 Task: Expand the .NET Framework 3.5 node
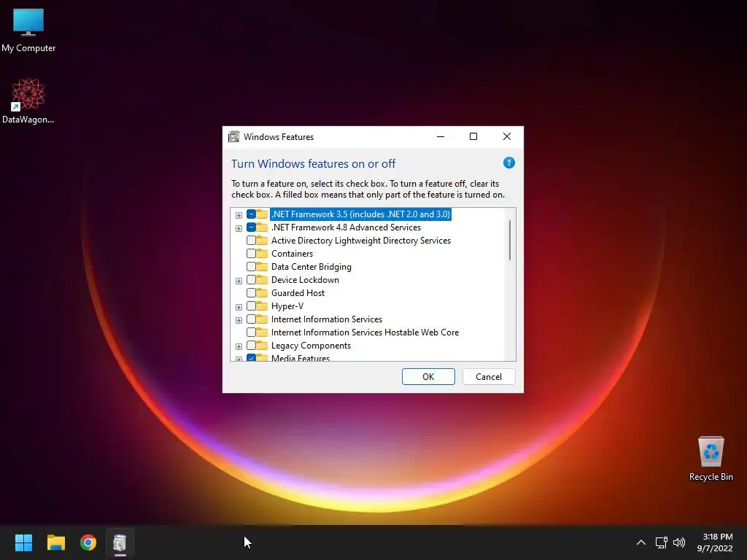pyautogui.click(x=239, y=215)
